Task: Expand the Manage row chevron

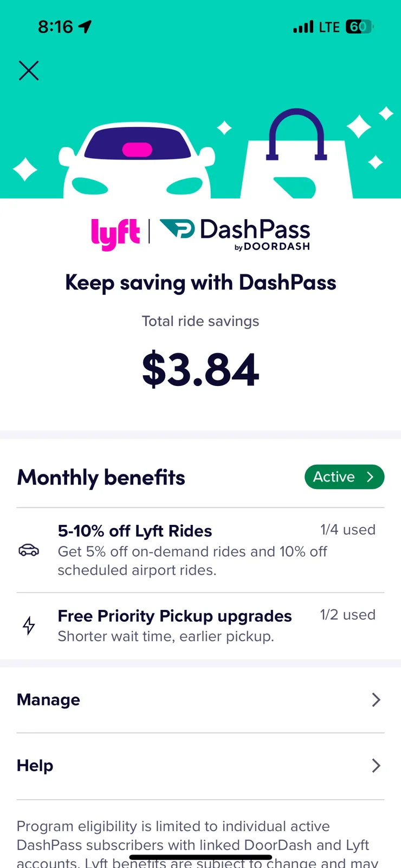Action: point(376,700)
